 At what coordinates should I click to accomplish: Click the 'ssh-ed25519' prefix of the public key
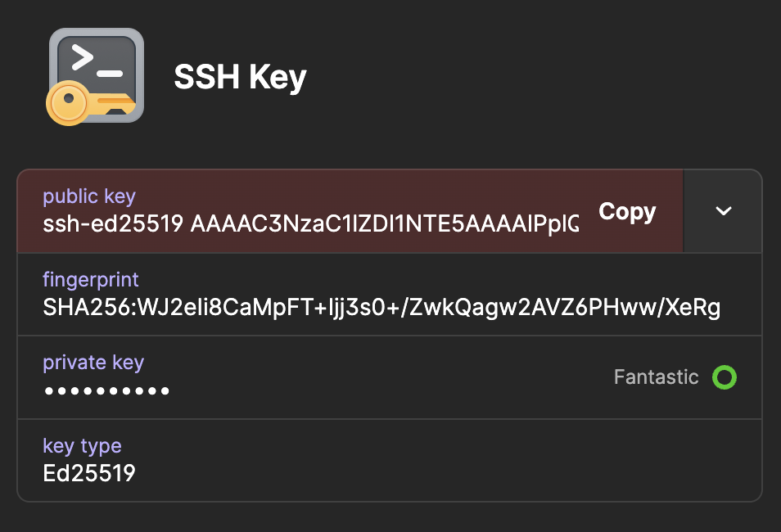[x=112, y=224]
